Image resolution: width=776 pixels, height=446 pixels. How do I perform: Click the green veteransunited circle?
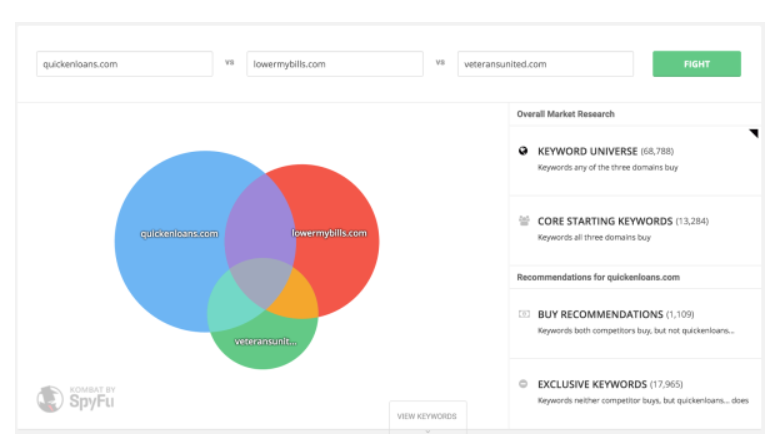[x=262, y=347]
